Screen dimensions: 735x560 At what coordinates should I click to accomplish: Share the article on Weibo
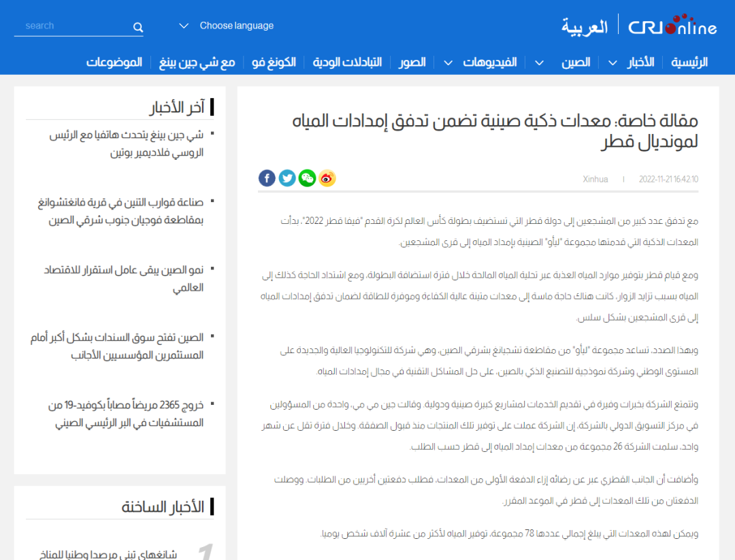coord(327,178)
